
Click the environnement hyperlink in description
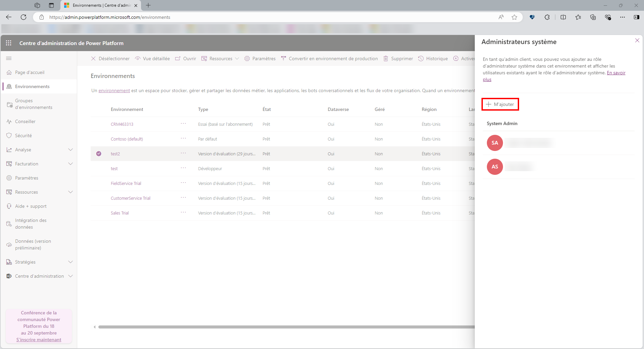pos(114,91)
